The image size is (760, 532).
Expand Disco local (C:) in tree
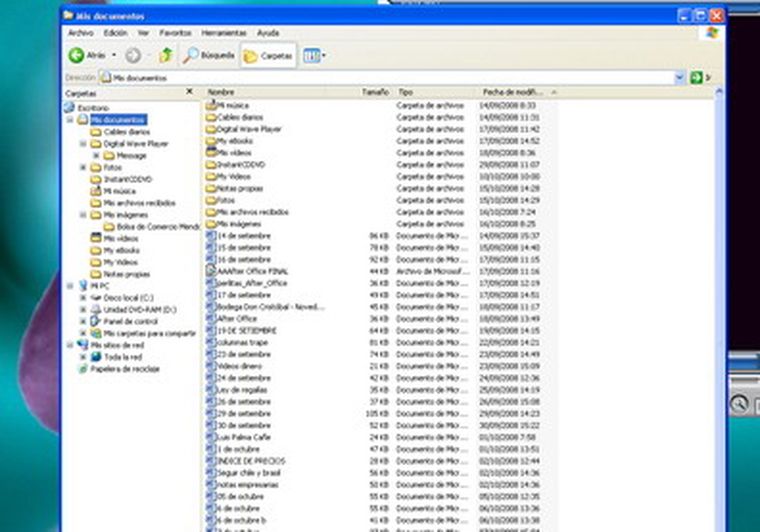click(x=84, y=298)
